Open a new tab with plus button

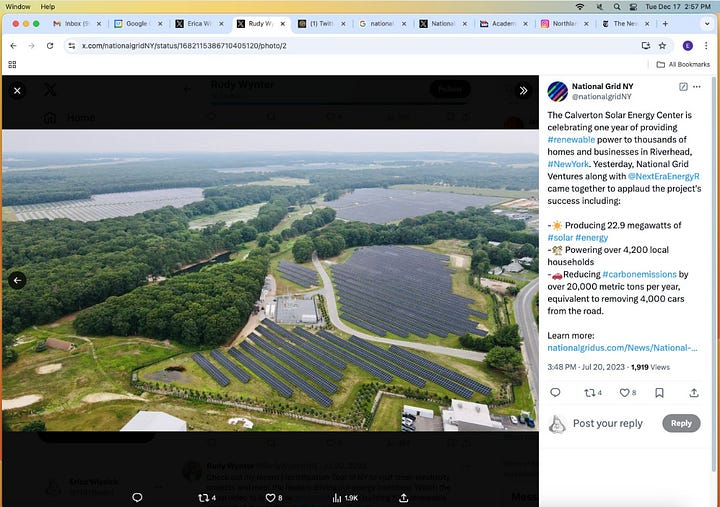pyautogui.click(x=665, y=23)
